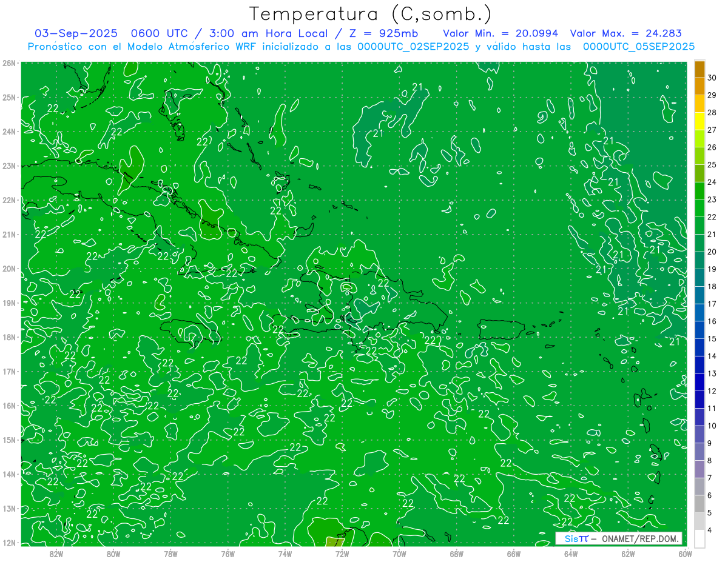Click the dark orange-brown legend band above 30
Screen dimensions: 728x562
tap(700, 69)
